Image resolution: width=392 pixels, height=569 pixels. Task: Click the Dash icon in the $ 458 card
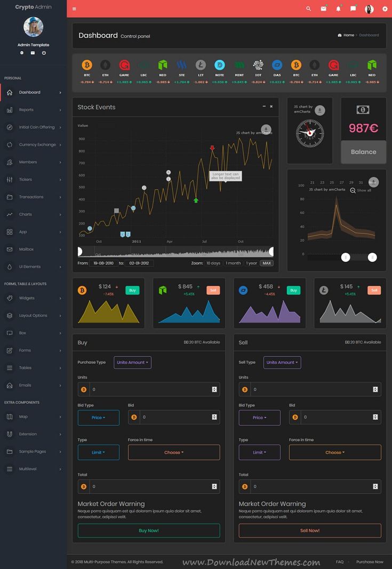pos(243,290)
